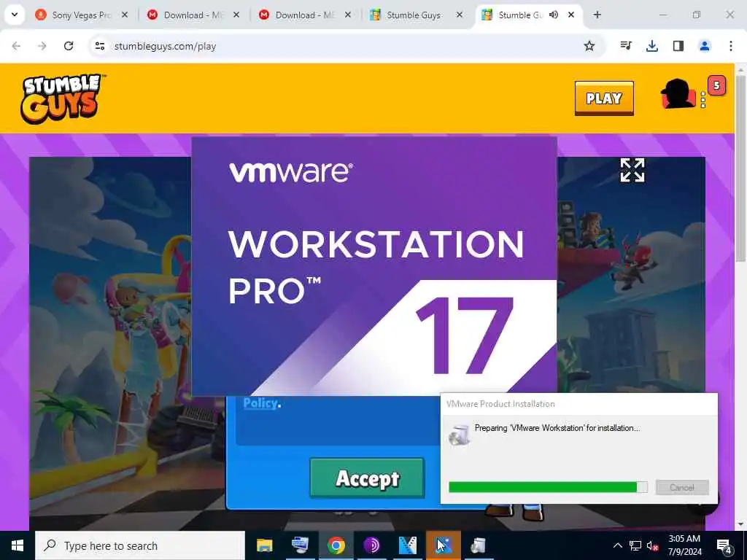Screen dimensions: 747x560
Task: Open the Chrome three-dot menu
Action: pyautogui.click(x=731, y=46)
